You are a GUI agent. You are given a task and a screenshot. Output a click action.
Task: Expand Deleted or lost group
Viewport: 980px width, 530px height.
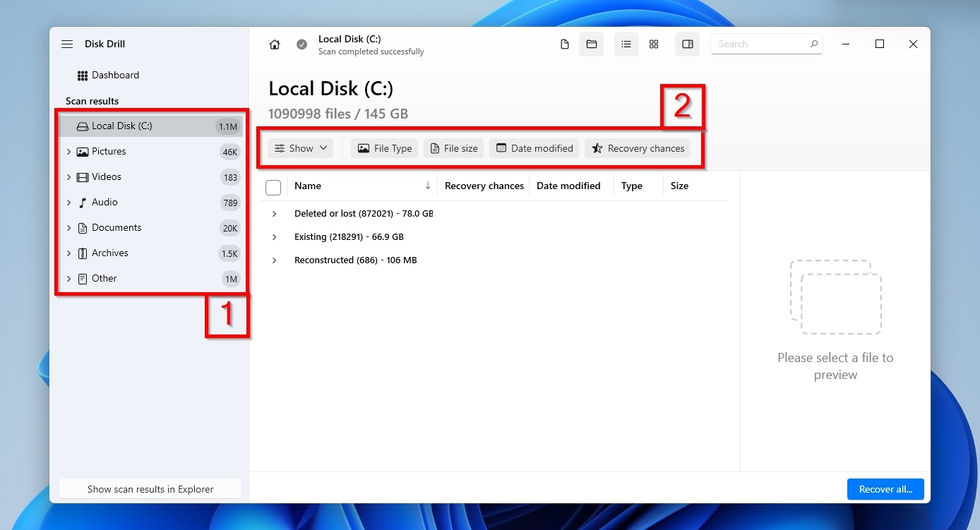pyautogui.click(x=275, y=213)
